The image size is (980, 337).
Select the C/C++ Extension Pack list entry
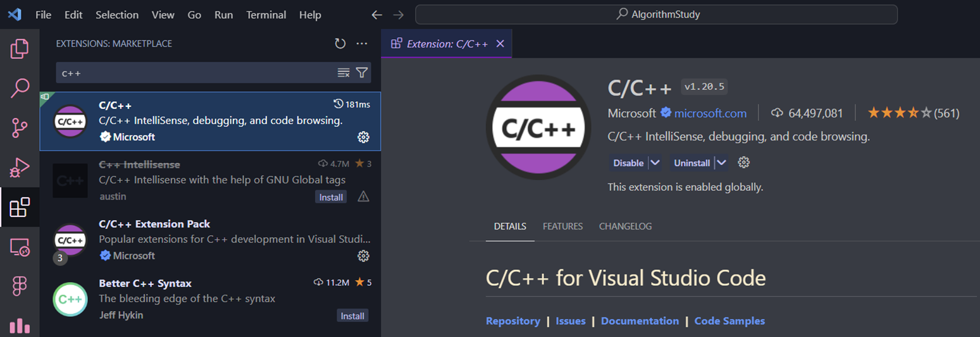(x=210, y=240)
